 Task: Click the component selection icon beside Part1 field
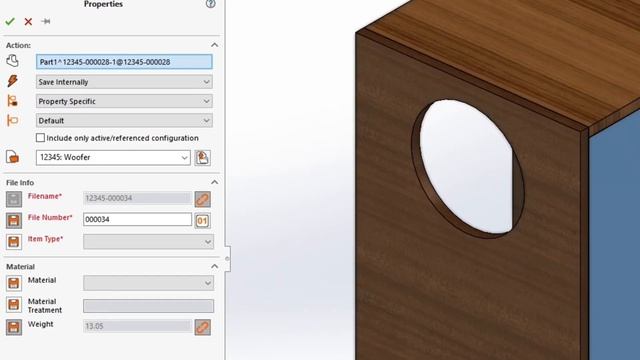(13, 61)
